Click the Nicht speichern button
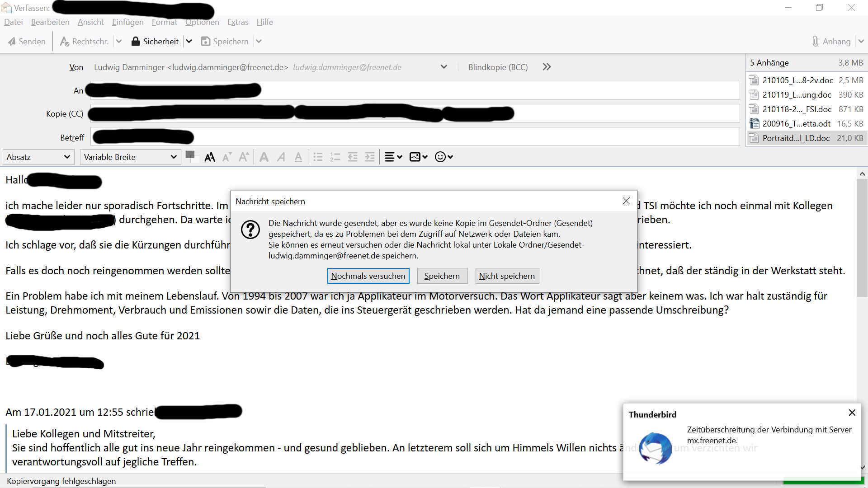The width and height of the screenshot is (868, 488). coord(506,276)
